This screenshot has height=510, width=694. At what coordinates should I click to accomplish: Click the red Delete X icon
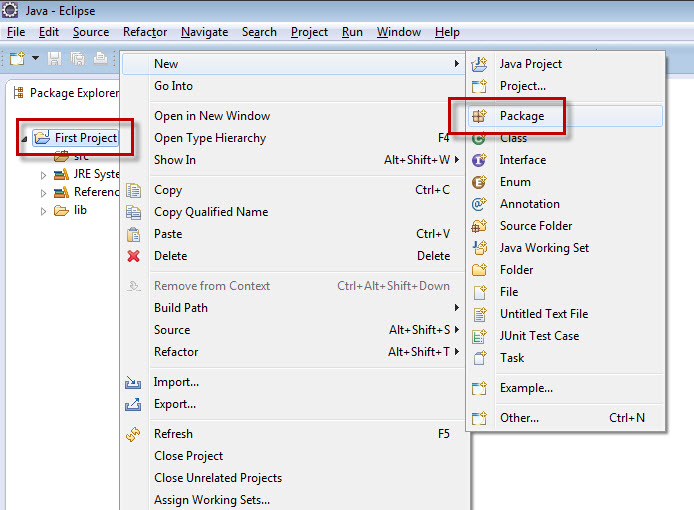(x=133, y=256)
